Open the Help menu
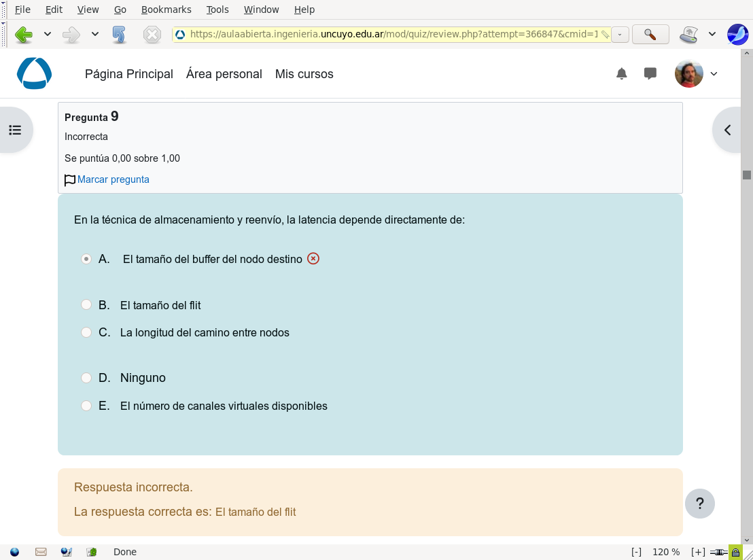The width and height of the screenshot is (753, 560). coord(304,10)
